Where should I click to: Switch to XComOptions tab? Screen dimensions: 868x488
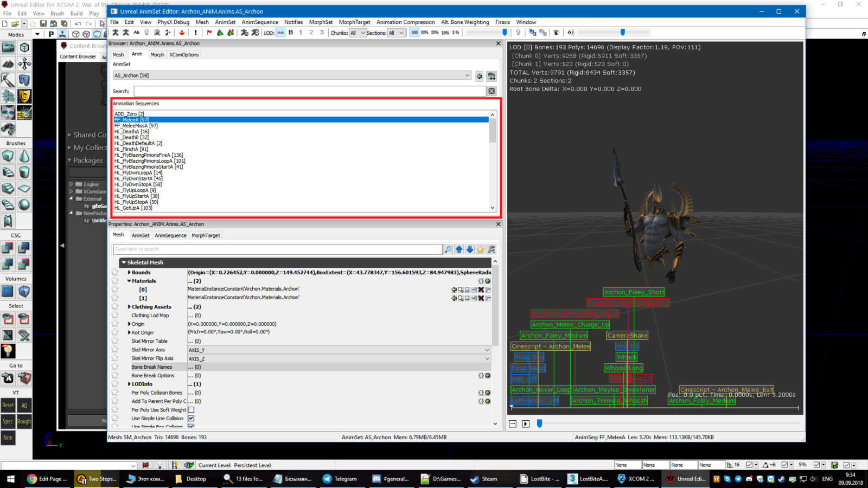184,54
